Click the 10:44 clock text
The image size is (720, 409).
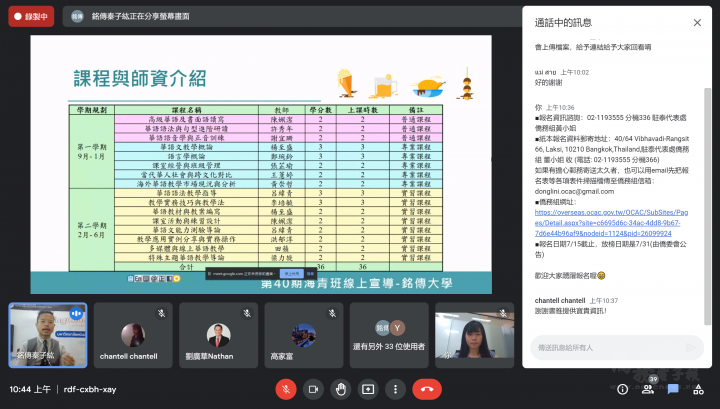(30, 389)
